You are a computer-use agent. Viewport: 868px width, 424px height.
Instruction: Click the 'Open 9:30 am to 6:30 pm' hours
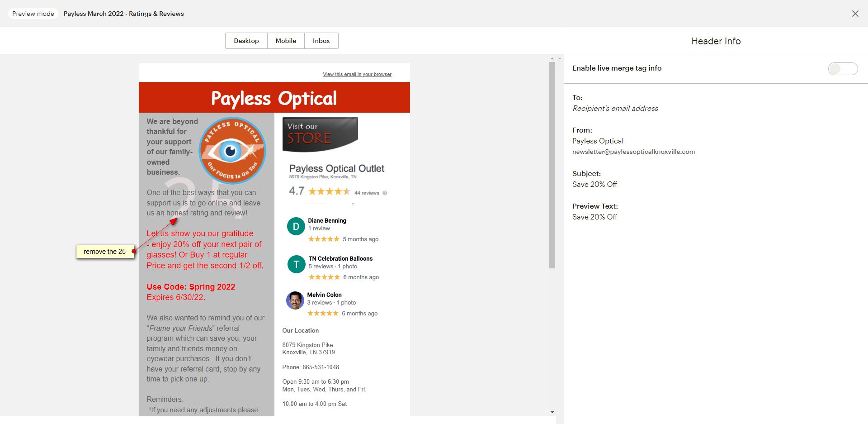click(316, 381)
